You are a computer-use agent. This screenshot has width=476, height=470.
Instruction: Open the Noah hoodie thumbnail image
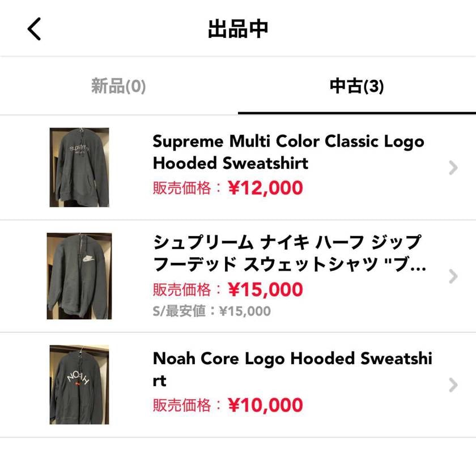[x=79, y=384]
